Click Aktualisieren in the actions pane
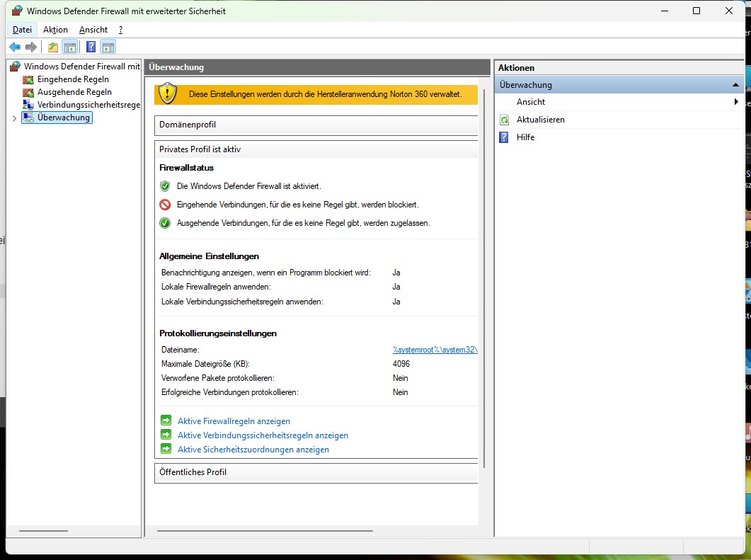This screenshot has height=560, width=751. coord(540,120)
